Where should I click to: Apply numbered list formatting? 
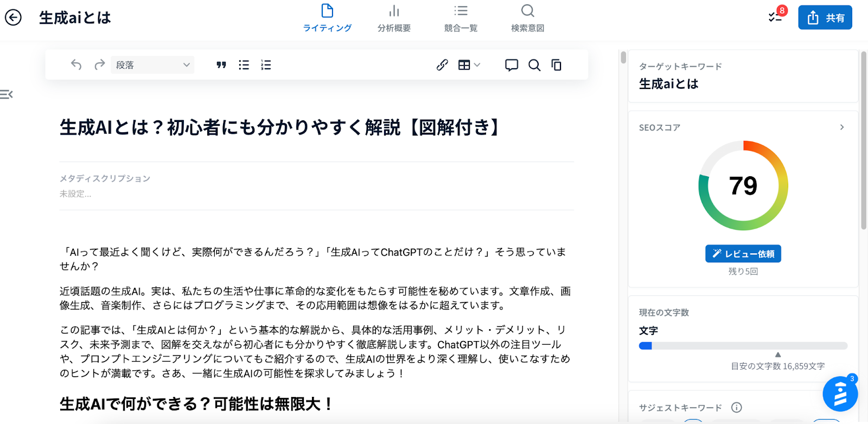[x=266, y=65]
